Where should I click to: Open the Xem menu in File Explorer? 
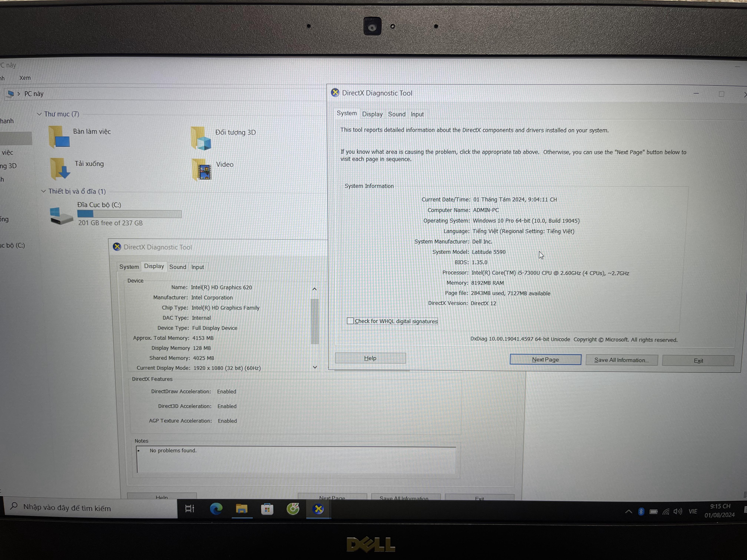[x=25, y=78]
